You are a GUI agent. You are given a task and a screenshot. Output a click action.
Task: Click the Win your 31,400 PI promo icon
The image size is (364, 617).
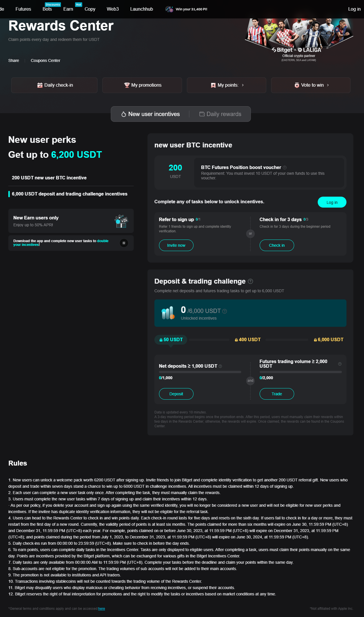pos(169,9)
